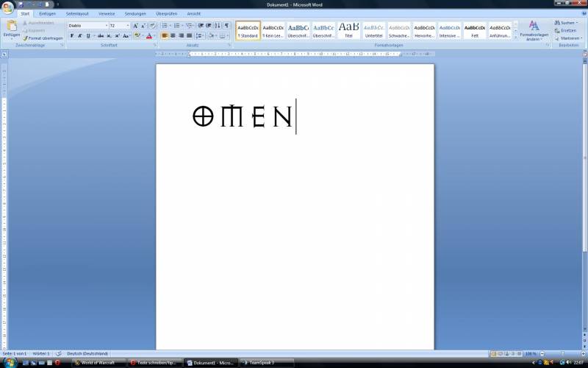Show paragraph marks pilcrow toggle
The width and height of the screenshot is (588, 368).
tap(226, 26)
